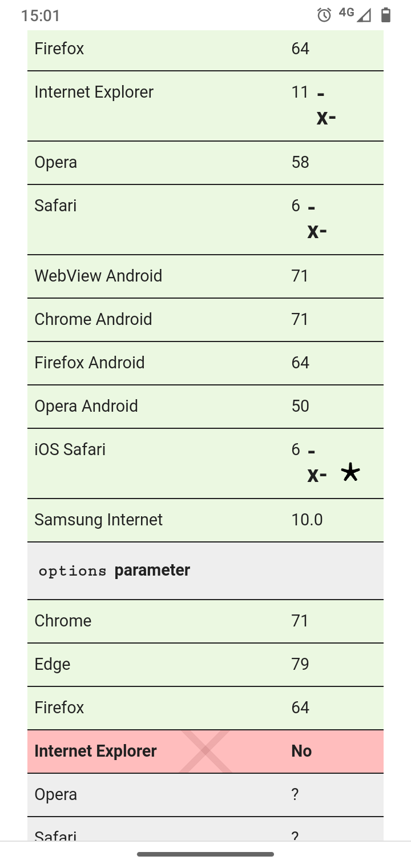Select the Edge 79 support row
This screenshot has width=411, height=868.
205,664
